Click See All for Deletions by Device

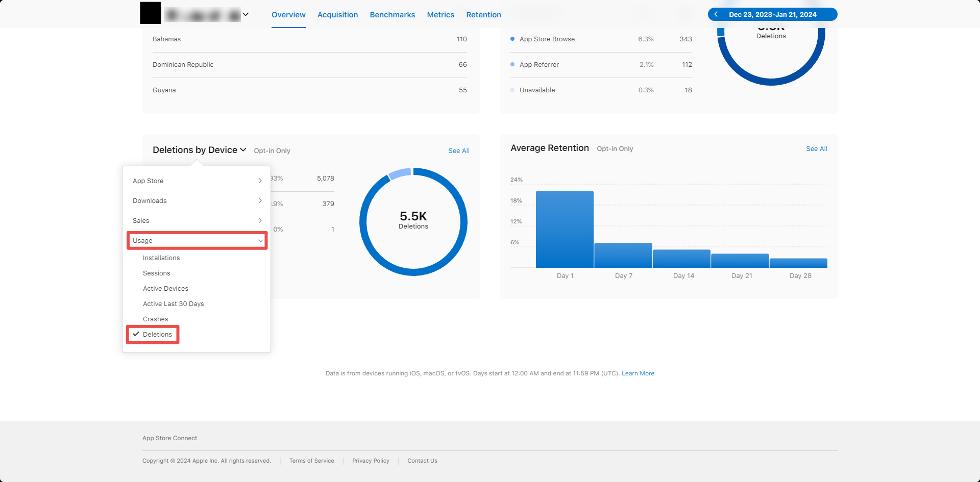click(459, 151)
